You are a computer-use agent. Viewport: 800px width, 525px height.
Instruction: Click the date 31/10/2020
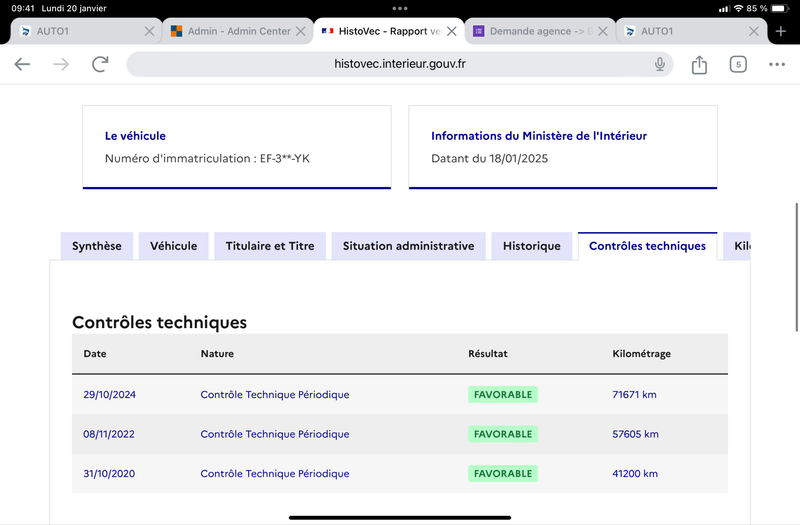point(109,473)
